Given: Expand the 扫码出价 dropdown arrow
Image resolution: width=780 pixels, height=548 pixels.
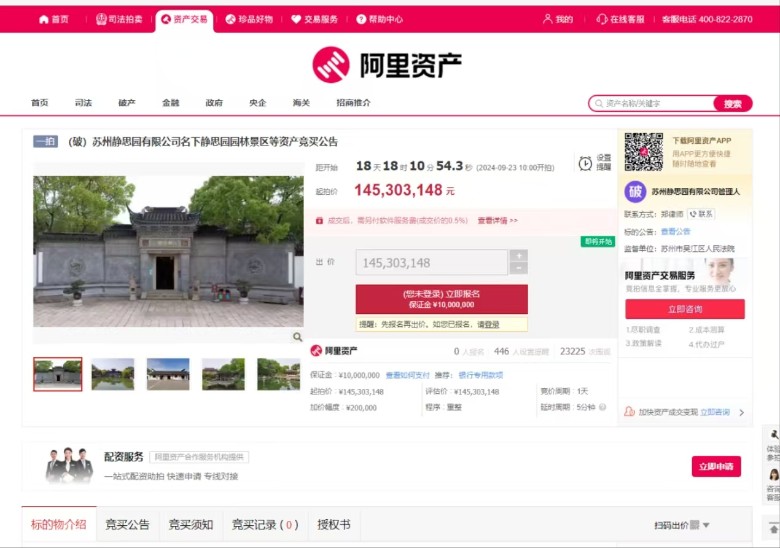Looking at the screenshot, I should tap(706, 525).
